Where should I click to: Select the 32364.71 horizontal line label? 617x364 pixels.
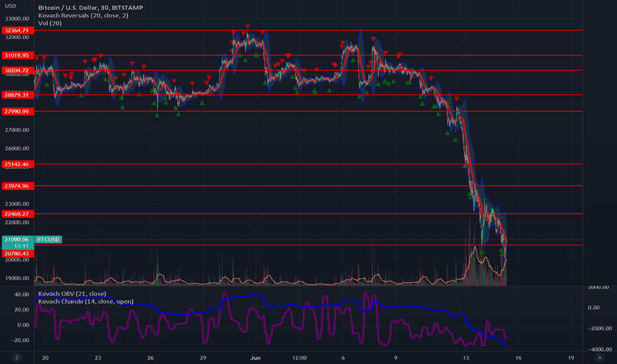coord(17,30)
